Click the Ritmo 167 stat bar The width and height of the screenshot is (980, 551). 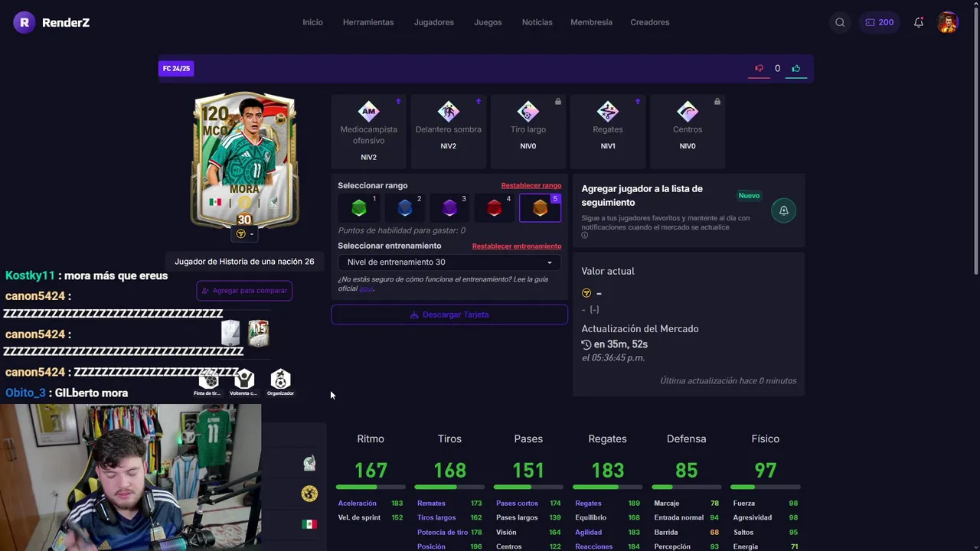click(371, 487)
